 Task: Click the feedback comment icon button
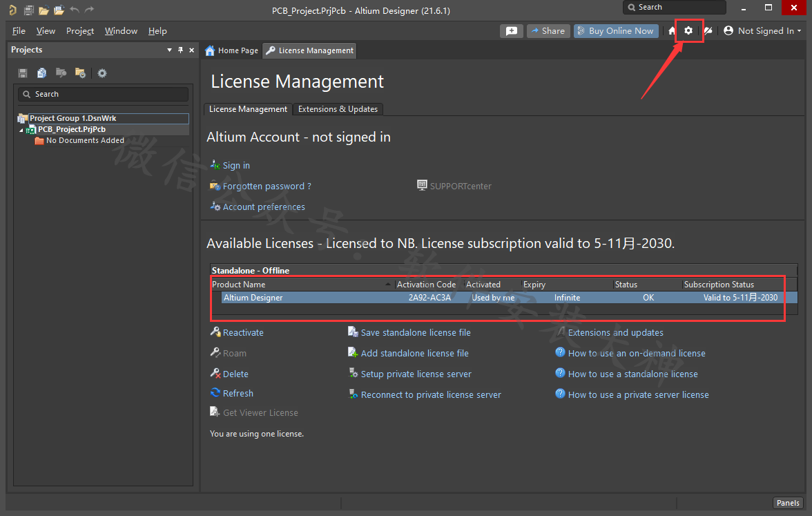click(512, 31)
